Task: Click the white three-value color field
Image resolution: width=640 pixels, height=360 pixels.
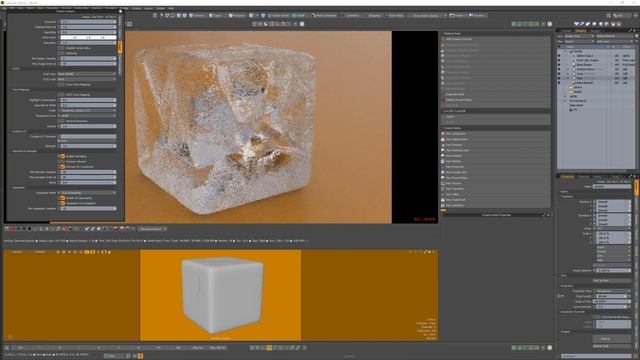Action: (x=88, y=37)
